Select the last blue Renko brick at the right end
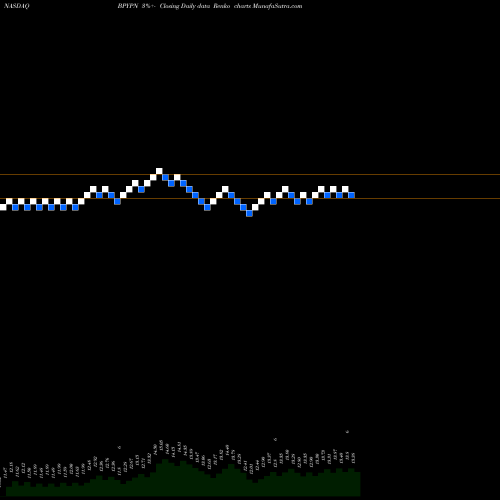Viewport: 500px width, 500px height. 351,195
